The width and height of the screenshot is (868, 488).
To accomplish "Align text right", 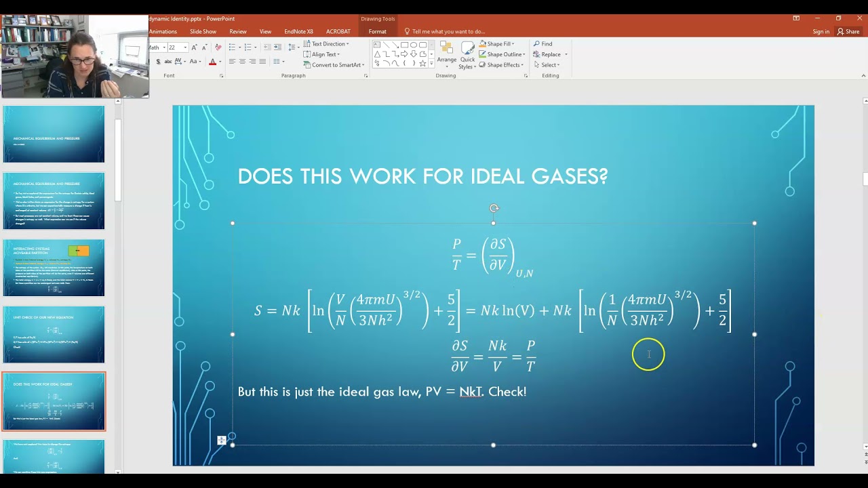I will [252, 61].
